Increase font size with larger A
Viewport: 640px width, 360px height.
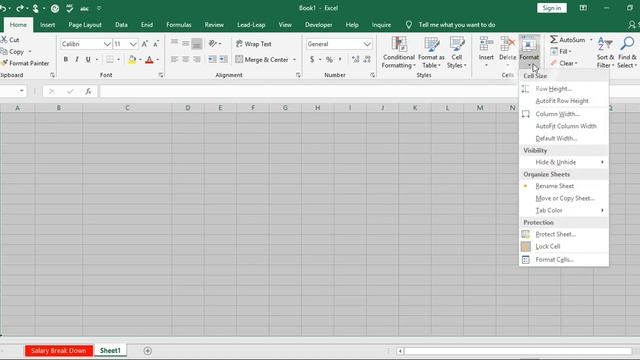point(144,44)
